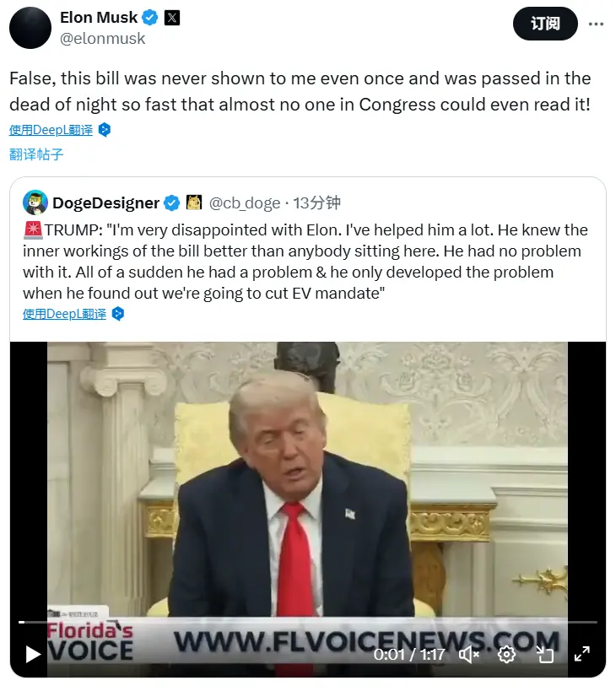This screenshot has width=616, height=691.
Task: Toggle fullscreen for the video
Action: coord(582,655)
